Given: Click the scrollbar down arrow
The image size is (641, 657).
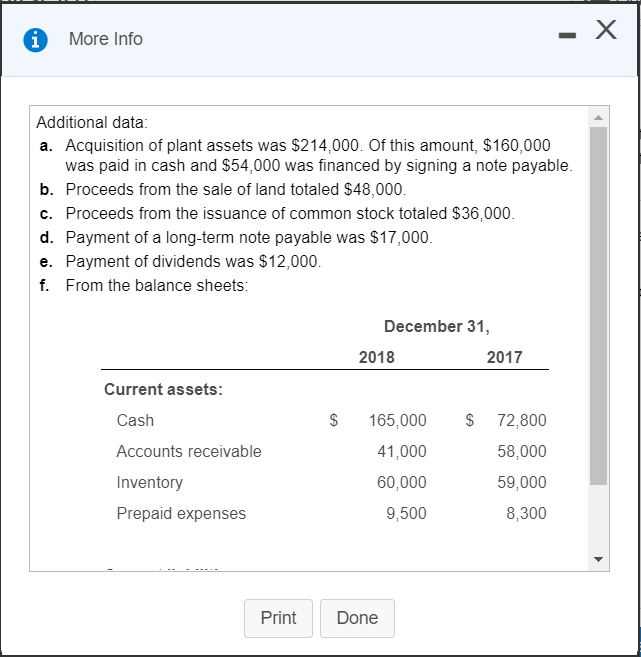Looking at the screenshot, I should (598, 559).
